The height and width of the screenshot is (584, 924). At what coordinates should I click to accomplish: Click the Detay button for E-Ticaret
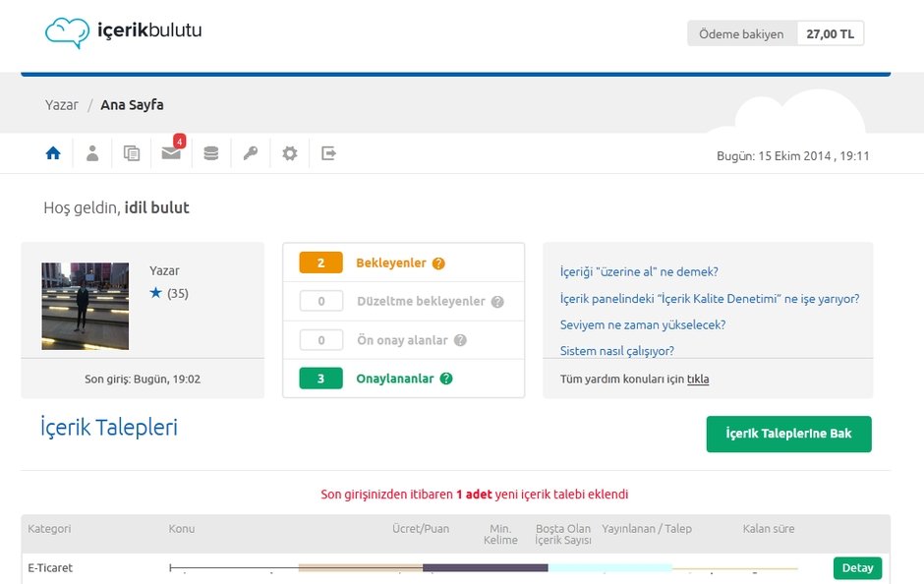click(x=857, y=568)
